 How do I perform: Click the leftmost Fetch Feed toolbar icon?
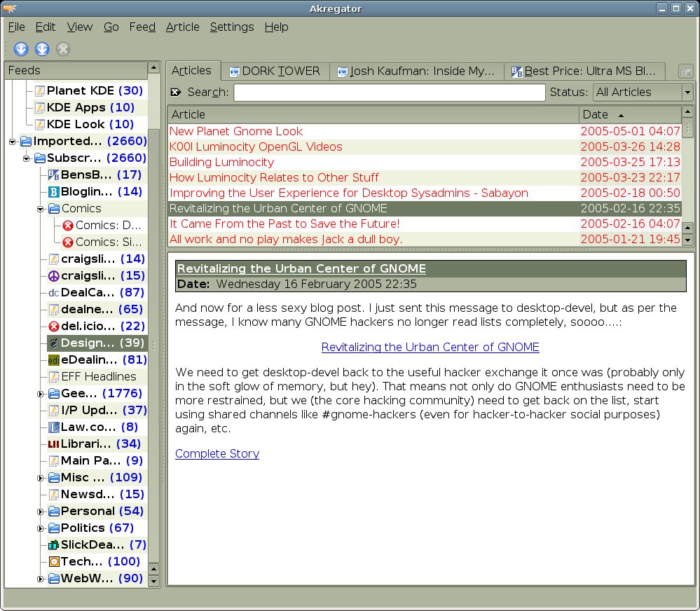tap(21, 49)
